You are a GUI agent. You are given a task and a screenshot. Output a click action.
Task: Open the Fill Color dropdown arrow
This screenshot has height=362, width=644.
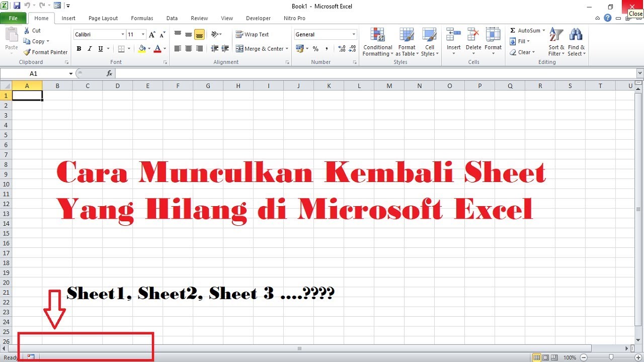point(149,49)
